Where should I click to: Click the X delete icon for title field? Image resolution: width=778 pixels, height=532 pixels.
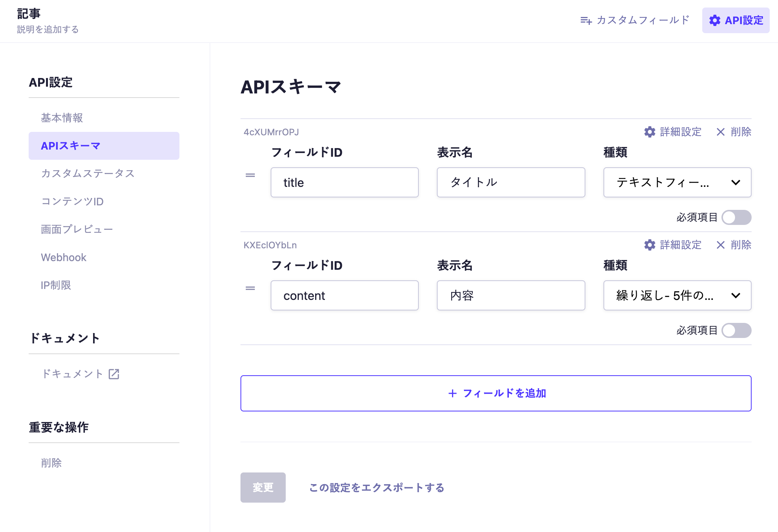[x=720, y=132]
